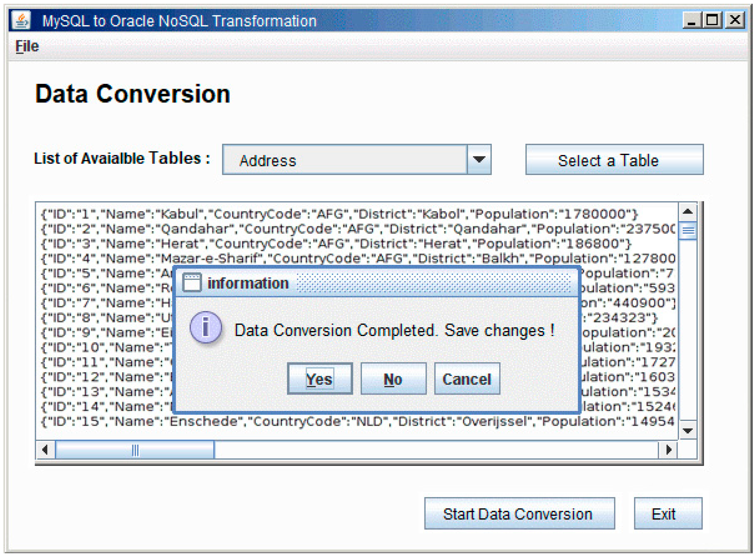Click the scroll up arrow of text area
The width and height of the screenshot is (756, 557).
(687, 212)
